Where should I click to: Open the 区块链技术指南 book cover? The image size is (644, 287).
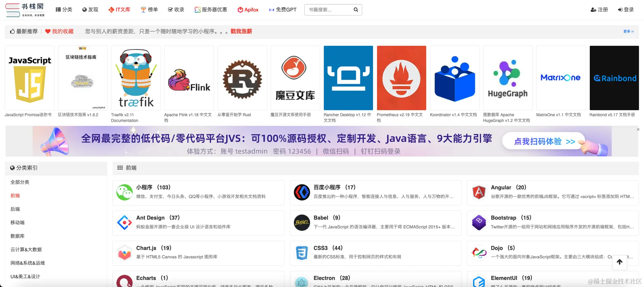(83, 78)
